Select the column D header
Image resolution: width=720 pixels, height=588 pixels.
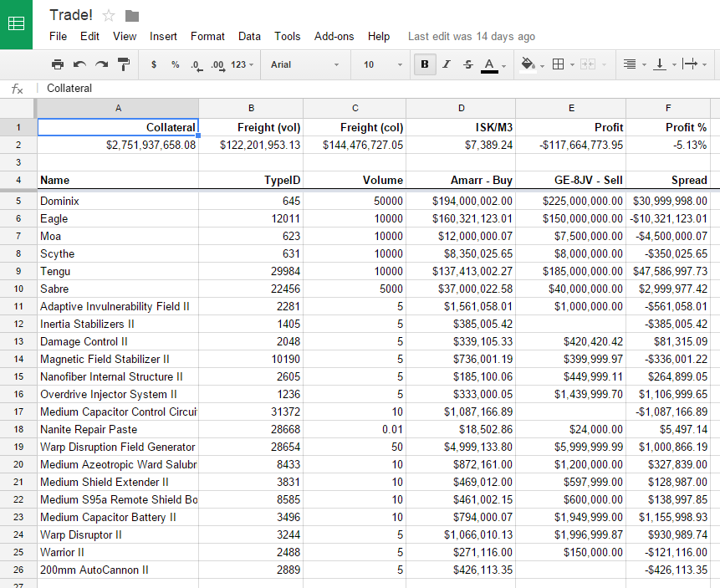click(x=461, y=108)
